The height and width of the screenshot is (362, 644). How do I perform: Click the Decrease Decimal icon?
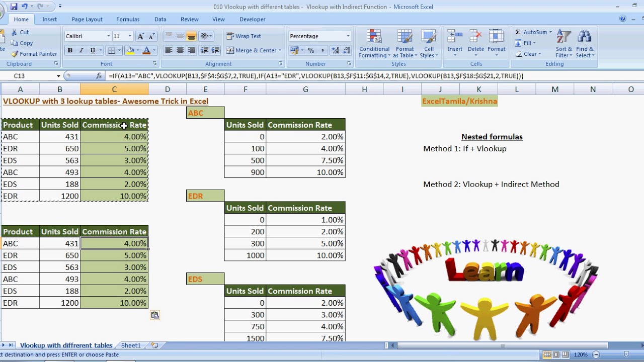point(347,50)
